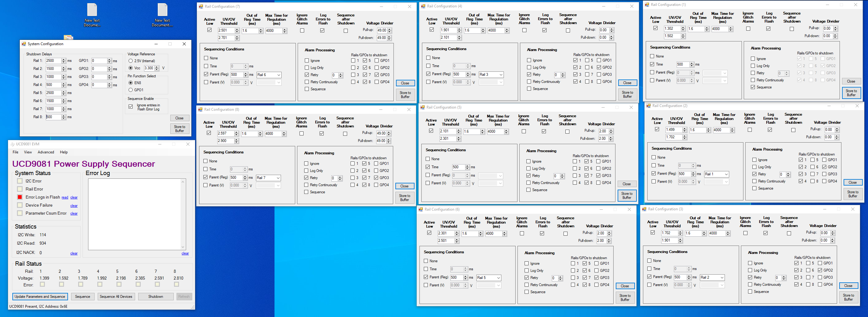The height and width of the screenshot is (317, 868).
Task: Click the clear link beside Device Failure
Action: (x=74, y=206)
